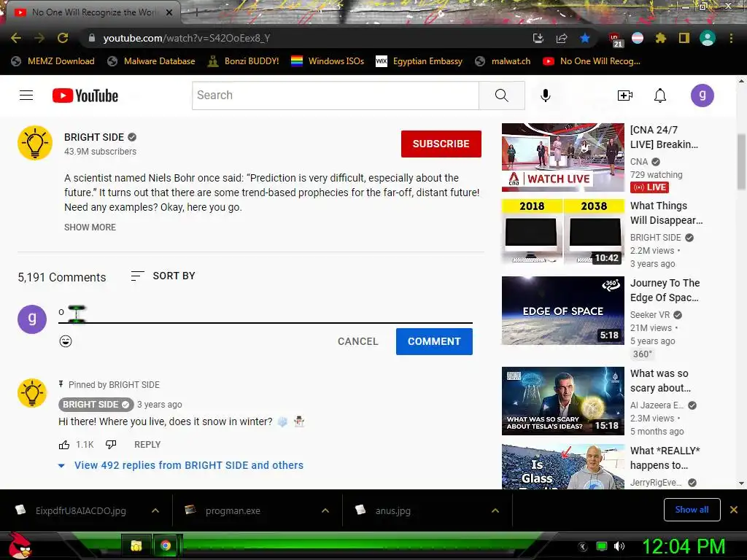Click the blue bookmark star

pos(585,38)
